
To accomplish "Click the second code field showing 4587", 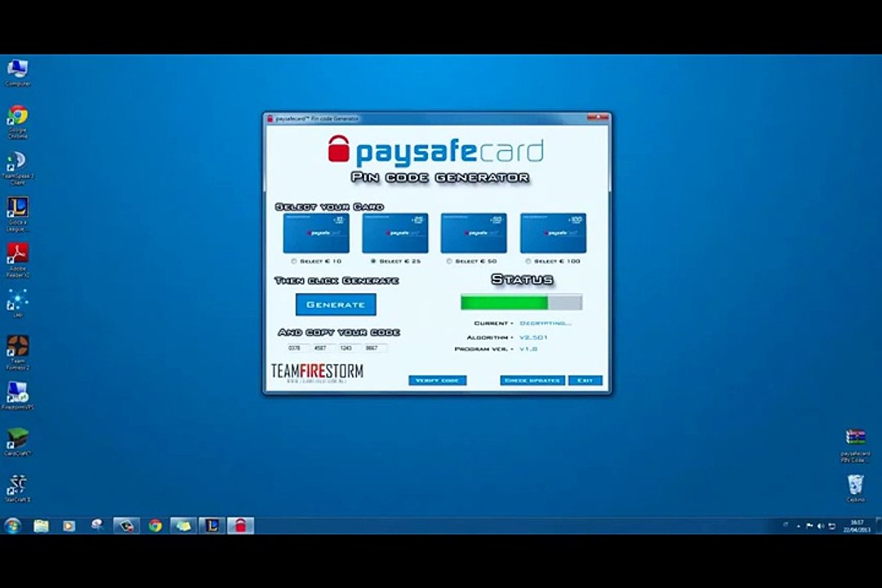I will pos(323,348).
